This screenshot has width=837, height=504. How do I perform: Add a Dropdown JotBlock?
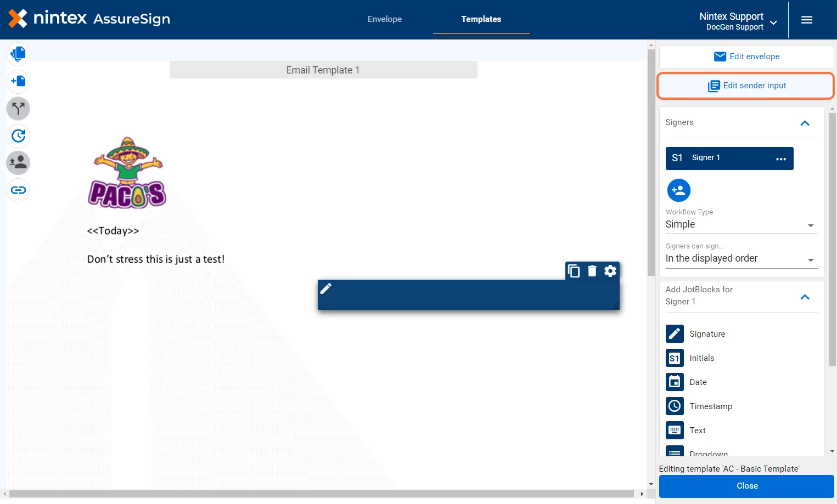click(x=697, y=452)
